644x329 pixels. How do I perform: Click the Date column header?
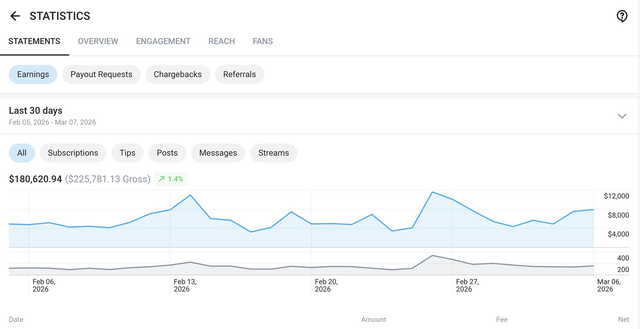(16, 319)
